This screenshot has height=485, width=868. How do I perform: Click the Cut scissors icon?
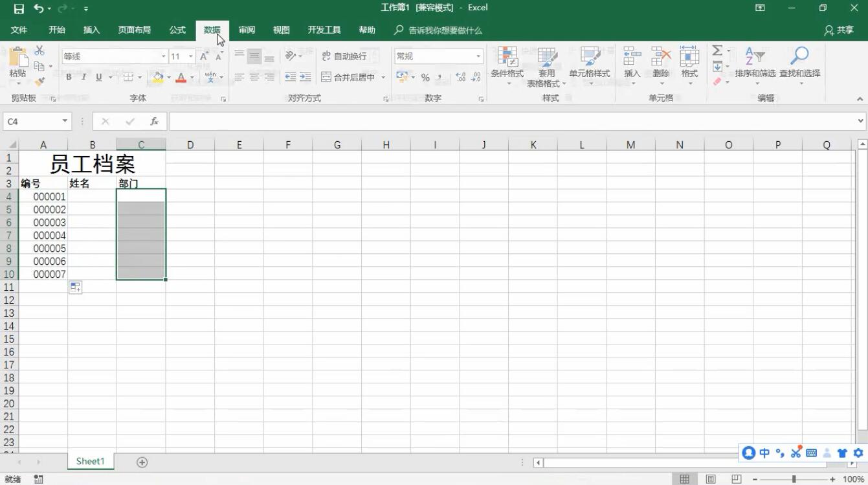(39, 51)
